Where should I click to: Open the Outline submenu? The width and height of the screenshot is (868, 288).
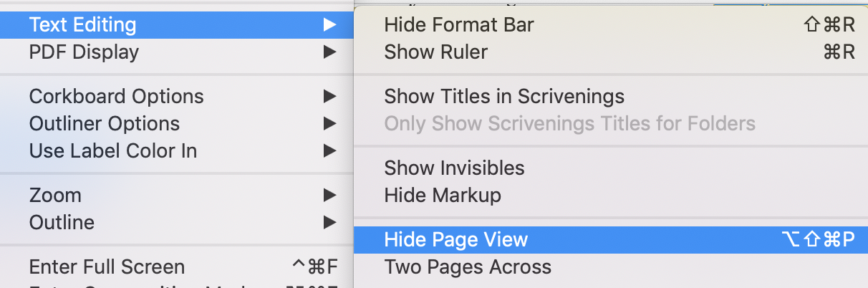177,223
